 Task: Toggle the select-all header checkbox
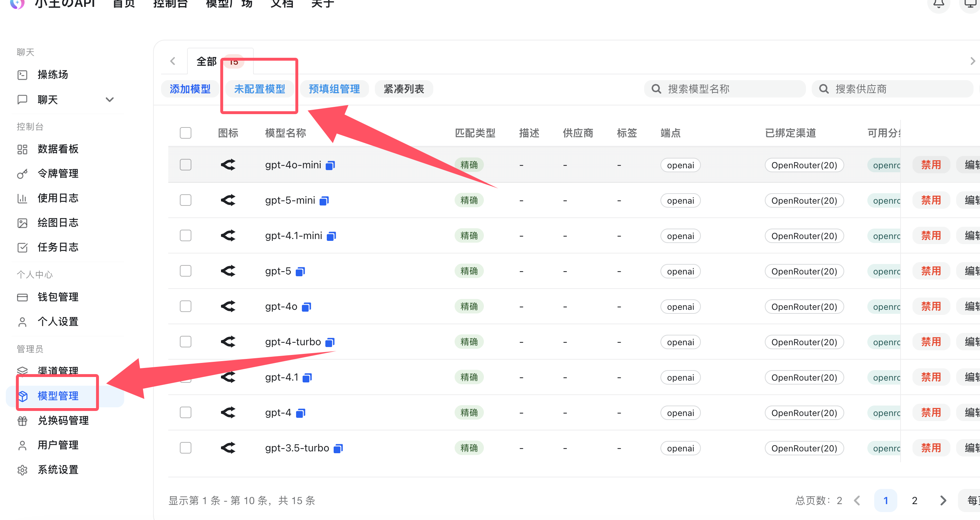pos(186,133)
